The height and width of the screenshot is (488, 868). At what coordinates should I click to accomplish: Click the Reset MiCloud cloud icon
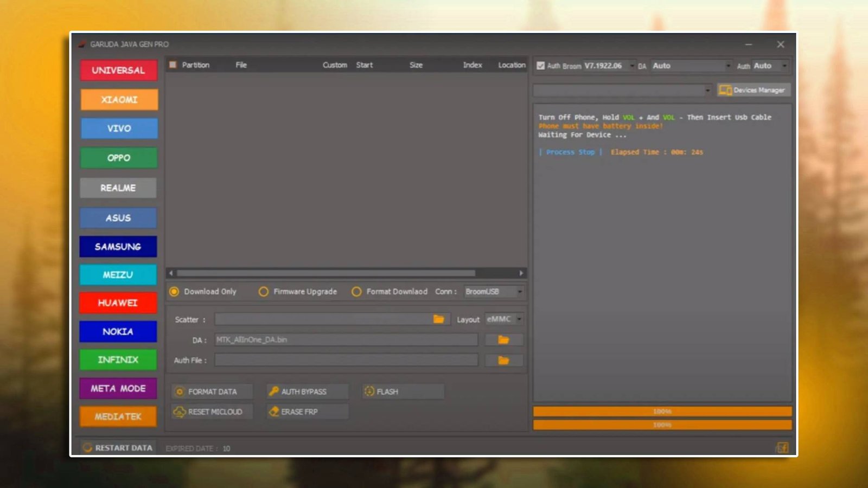pyautogui.click(x=180, y=412)
